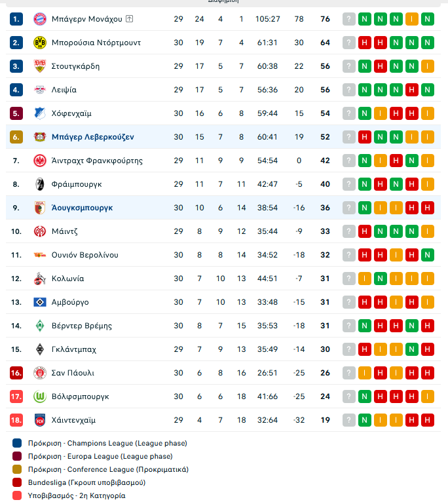Click the Freiburg club logo

[x=40, y=184]
